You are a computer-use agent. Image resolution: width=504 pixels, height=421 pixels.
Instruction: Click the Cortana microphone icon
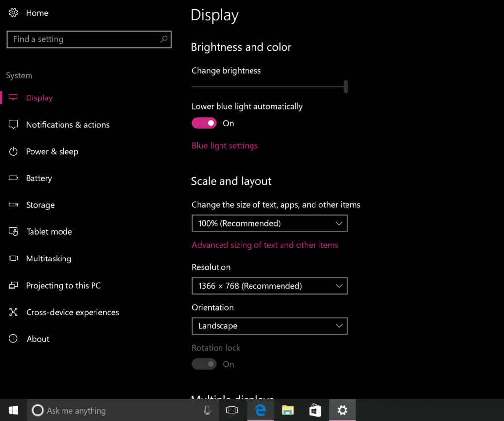click(x=207, y=410)
